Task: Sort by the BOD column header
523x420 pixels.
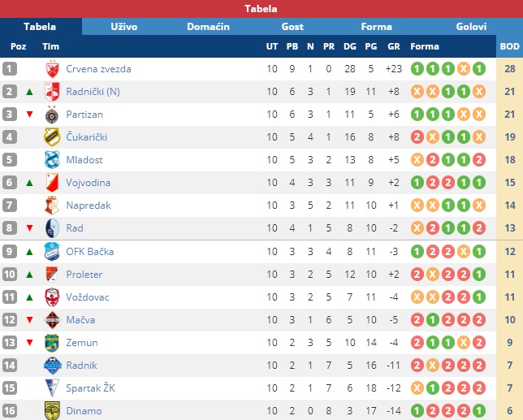Action: (509, 46)
